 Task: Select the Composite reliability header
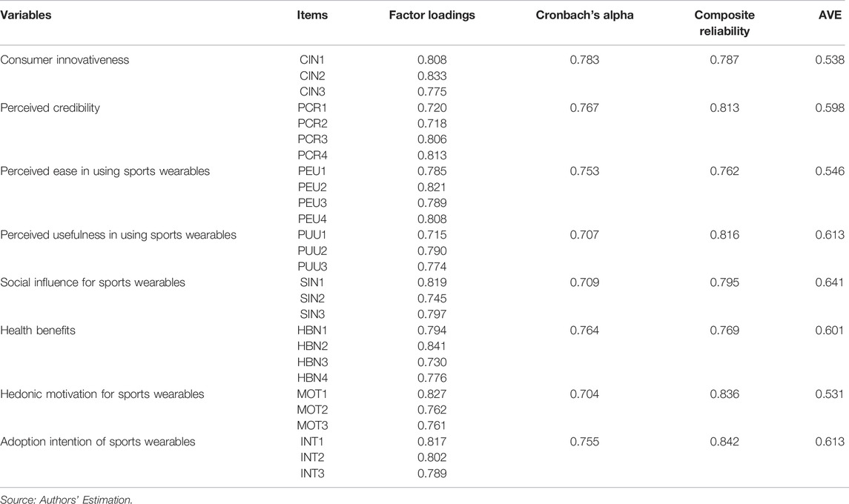tap(724, 23)
